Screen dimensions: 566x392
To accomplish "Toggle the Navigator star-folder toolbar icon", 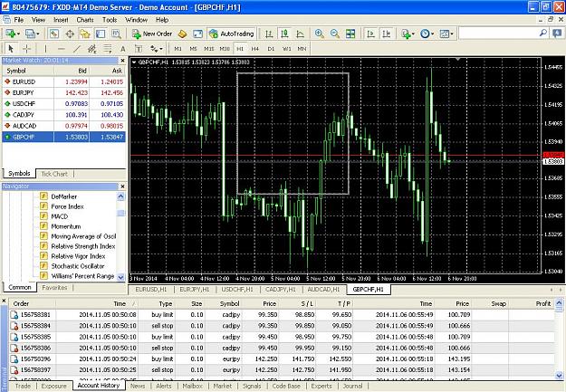I will 85,33.
